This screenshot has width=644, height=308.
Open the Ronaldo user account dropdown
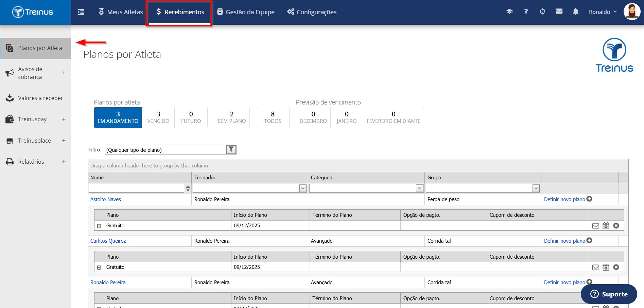[x=603, y=12]
